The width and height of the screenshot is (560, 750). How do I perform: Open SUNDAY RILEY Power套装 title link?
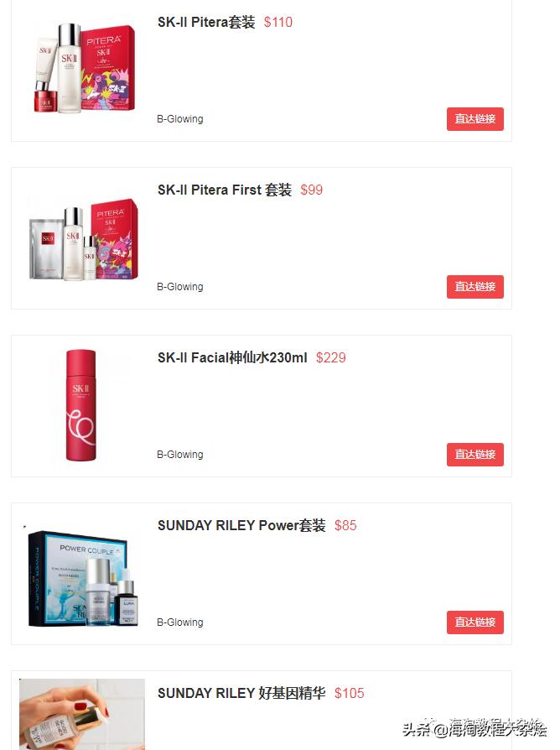tap(241, 526)
